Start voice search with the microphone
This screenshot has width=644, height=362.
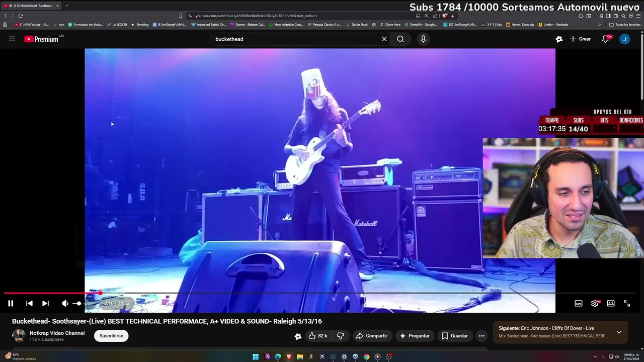point(423,39)
